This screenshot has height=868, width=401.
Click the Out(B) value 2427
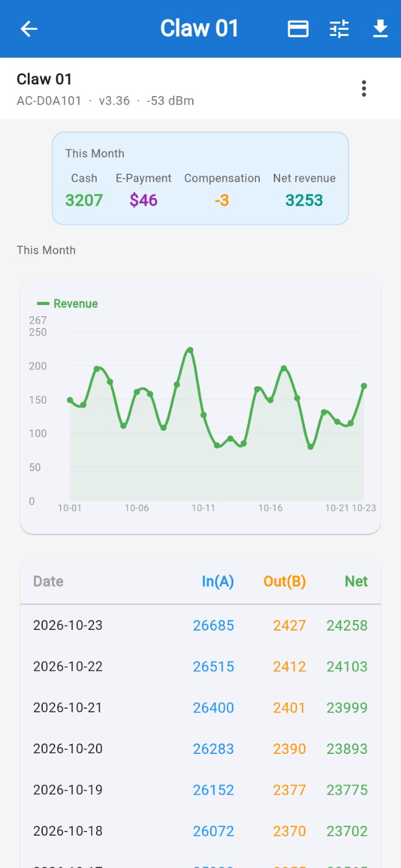(x=289, y=626)
